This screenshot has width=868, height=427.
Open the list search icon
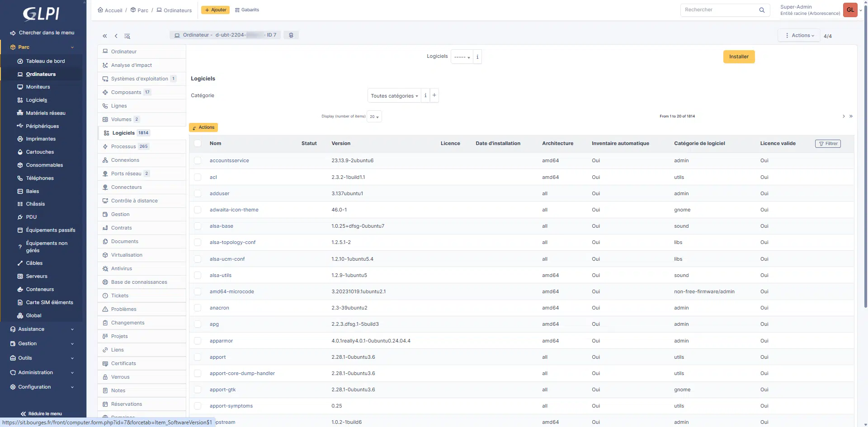coord(127,36)
